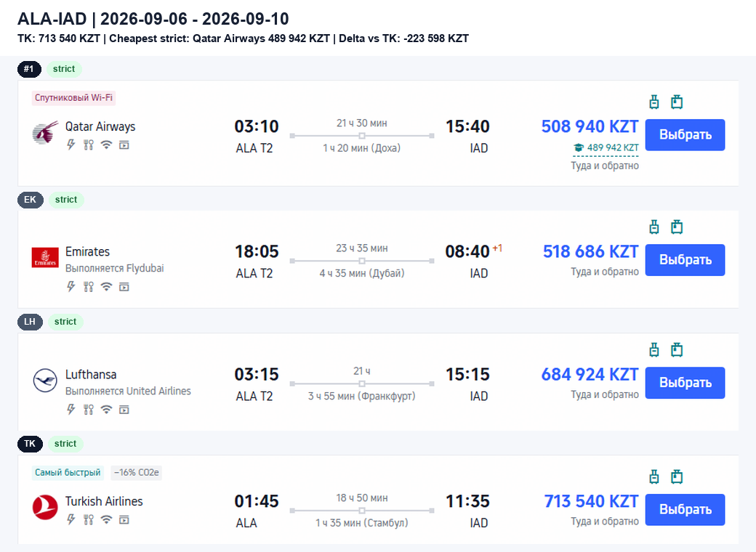This screenshot has width=756, height=552.
Task: Click the Спутниковый Wi-Fi badge
Action: [73, 98]
